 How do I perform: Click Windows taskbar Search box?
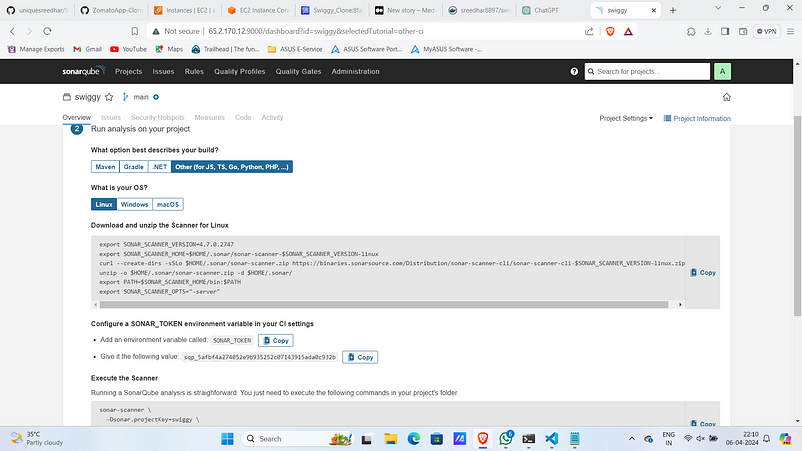(x=298, y=439)
